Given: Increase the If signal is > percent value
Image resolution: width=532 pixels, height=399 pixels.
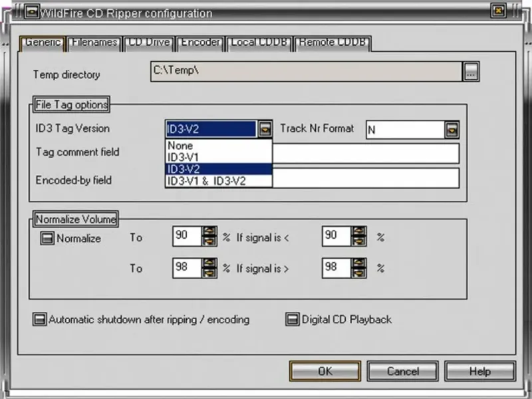Looking at the screenshot, I should tap(359, 263).
